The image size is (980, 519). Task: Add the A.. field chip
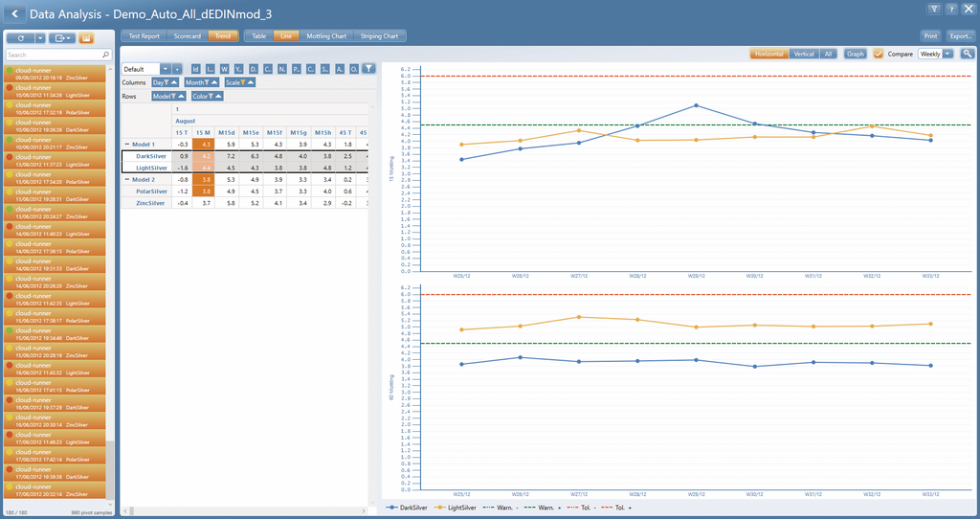tap(340, 69)
